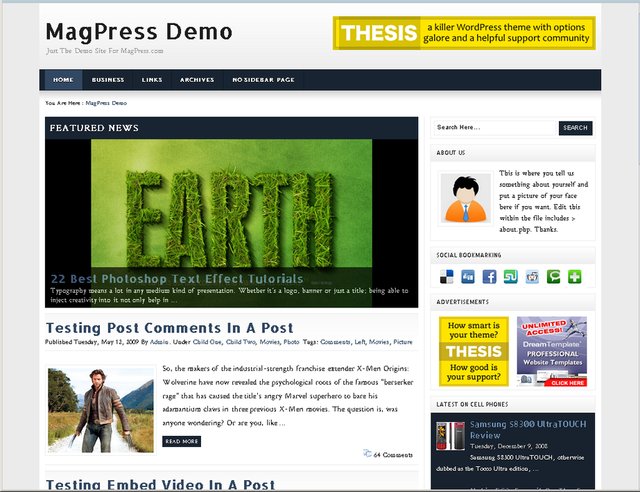Click the Read More button
The height and width of the screenshot is (492, 640).
click(182, 441)
